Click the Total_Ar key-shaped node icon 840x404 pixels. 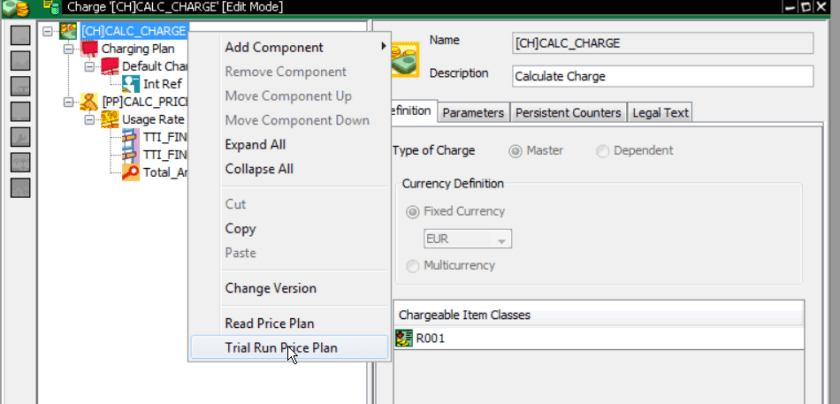[x=131, y=173]
